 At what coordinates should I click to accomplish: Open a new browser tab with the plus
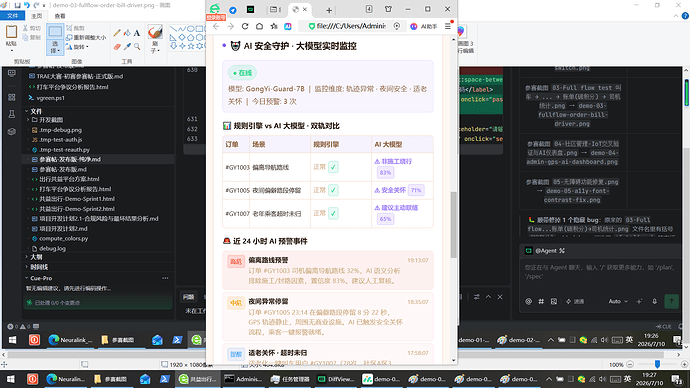[x=329, y=10]
